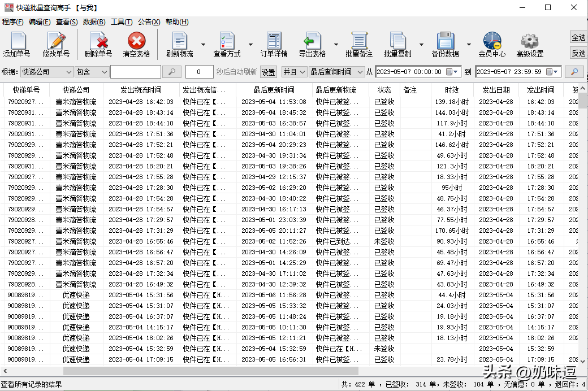Click the keyword search input field
The width and height of the screenshot is (588, 391).
[x=135, y=72]
